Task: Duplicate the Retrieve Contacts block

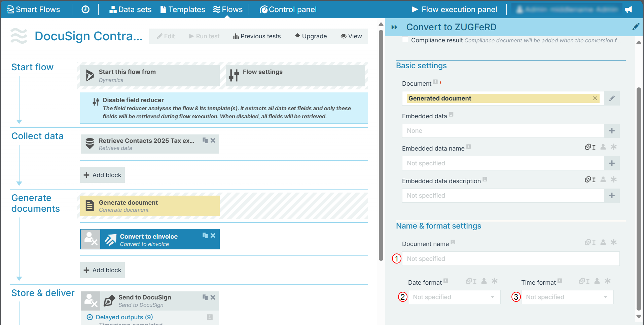Action: click(x=205, y=140)
